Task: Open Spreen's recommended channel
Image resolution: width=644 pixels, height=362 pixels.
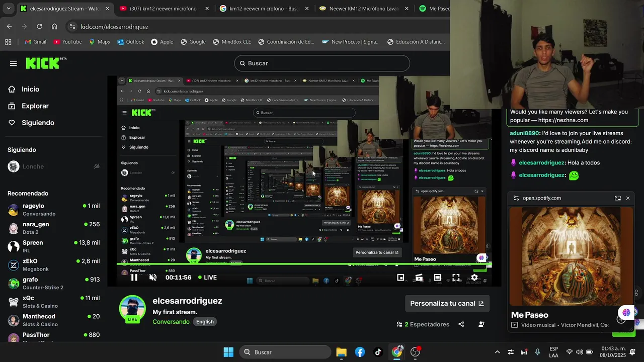Action: point(53,246)
